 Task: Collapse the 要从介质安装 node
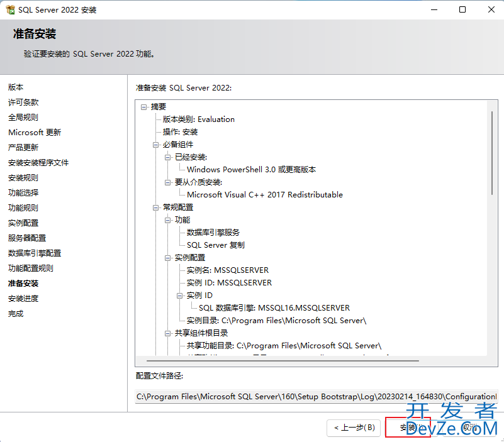coord(167,182)
